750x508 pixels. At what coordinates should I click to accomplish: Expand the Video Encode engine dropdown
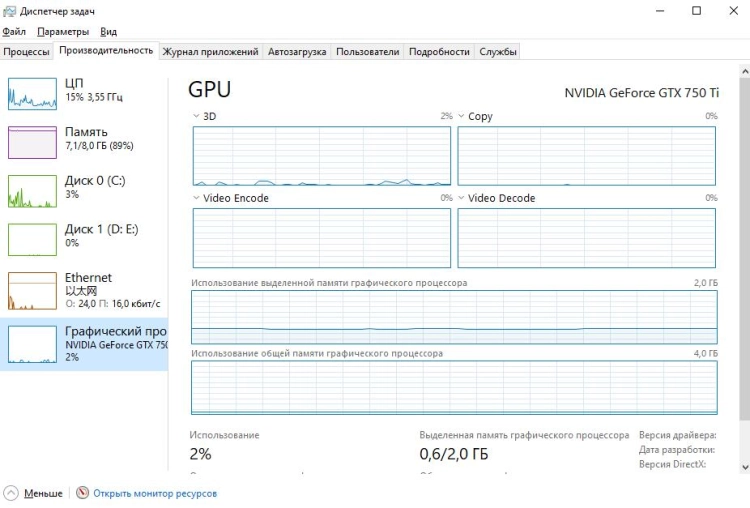(x=196, y=198)
